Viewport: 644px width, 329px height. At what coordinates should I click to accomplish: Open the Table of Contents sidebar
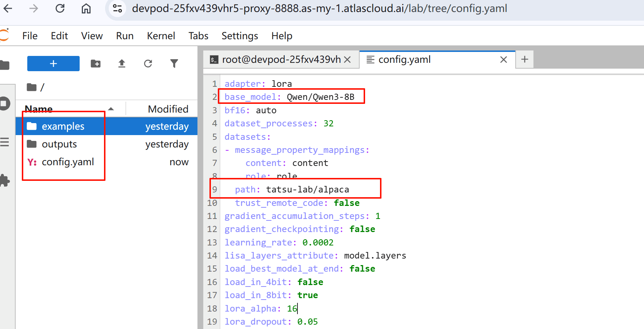click(x=4, y=142)
